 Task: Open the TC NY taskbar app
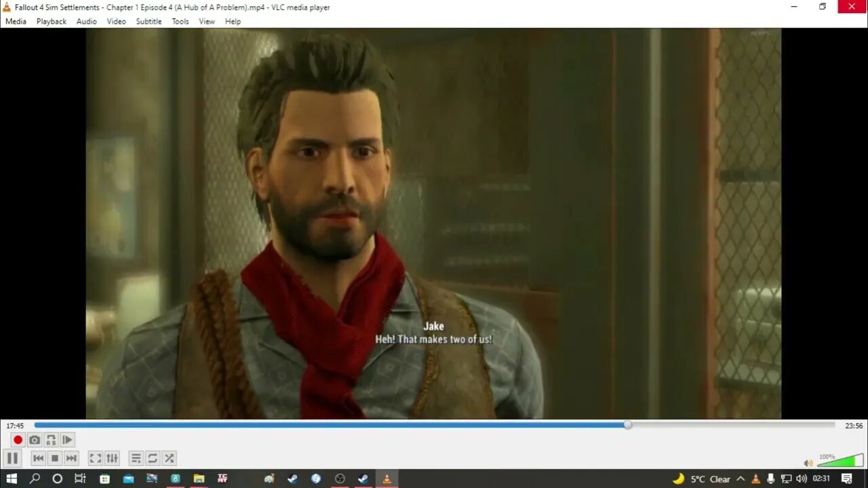(x=222, y=479)
